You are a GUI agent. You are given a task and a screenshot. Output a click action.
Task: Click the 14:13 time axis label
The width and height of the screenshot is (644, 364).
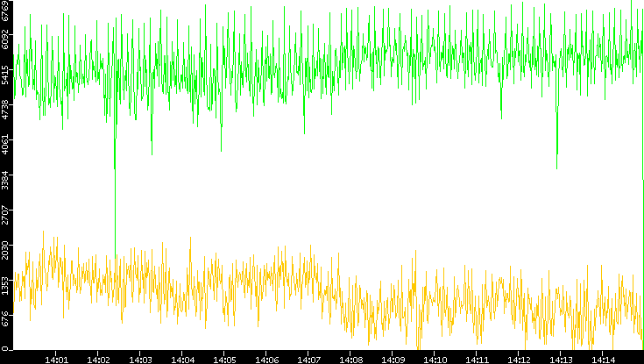[561, 360]
